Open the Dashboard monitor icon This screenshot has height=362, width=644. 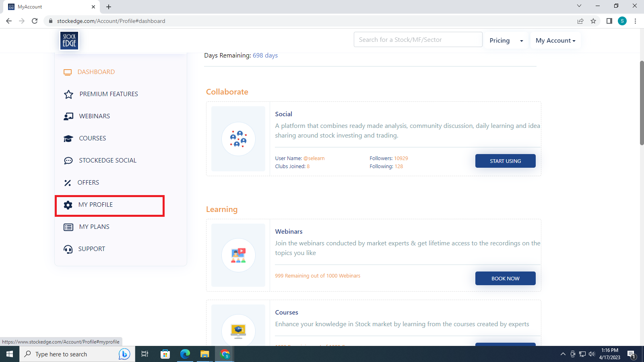coord(68,72)
